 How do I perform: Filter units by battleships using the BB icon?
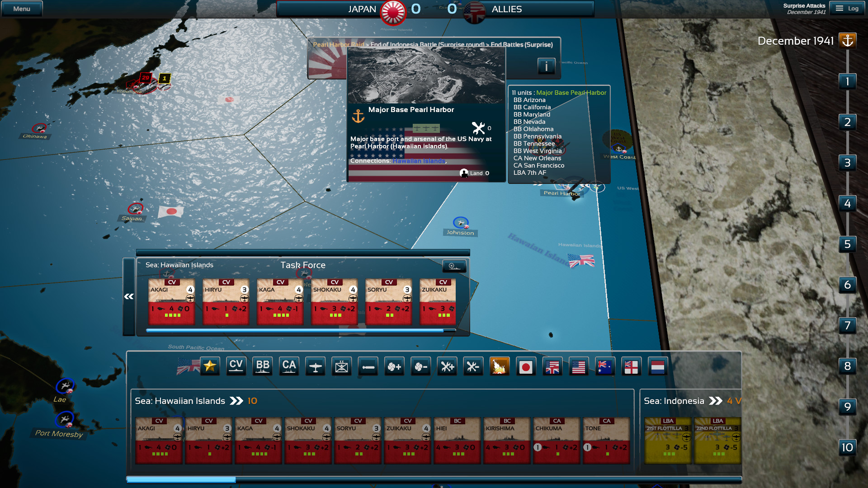[x=262, y=366]
